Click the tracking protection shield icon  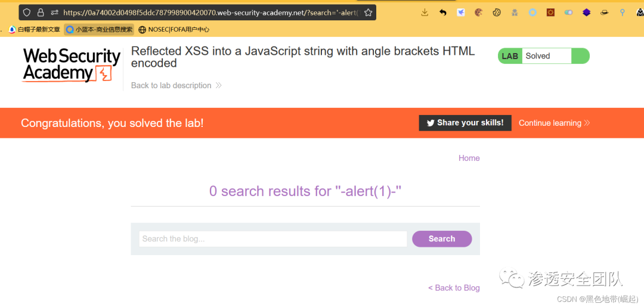(x=27, y=12)
